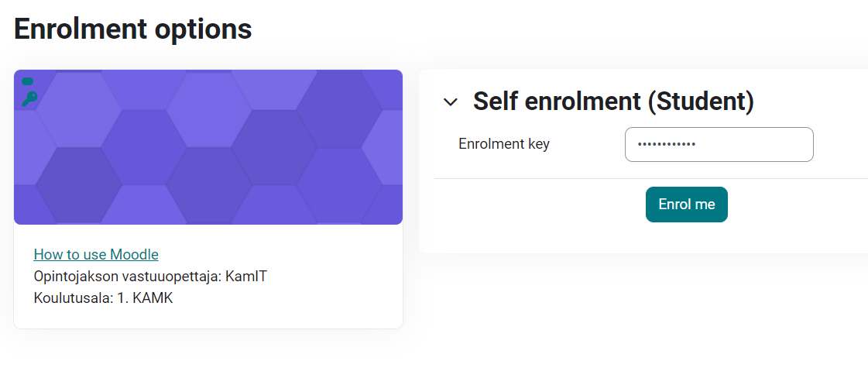868x368 pixels.
Task: Click the Enrolment options page heading
Action: click(x=133, y=29)
